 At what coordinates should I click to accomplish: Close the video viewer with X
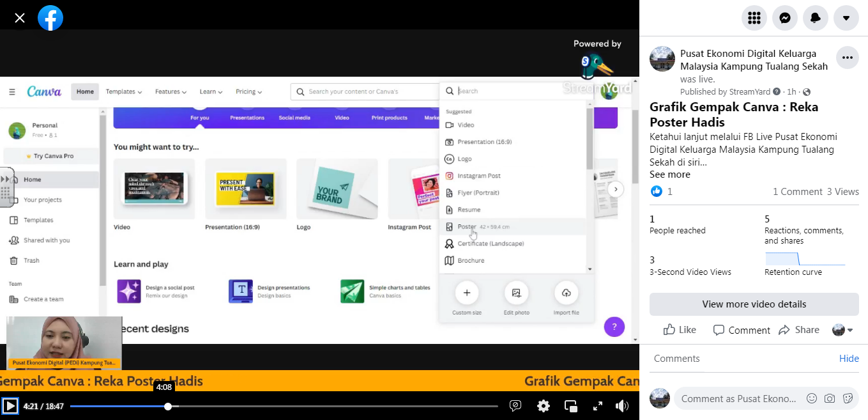[x=20, y=18]
